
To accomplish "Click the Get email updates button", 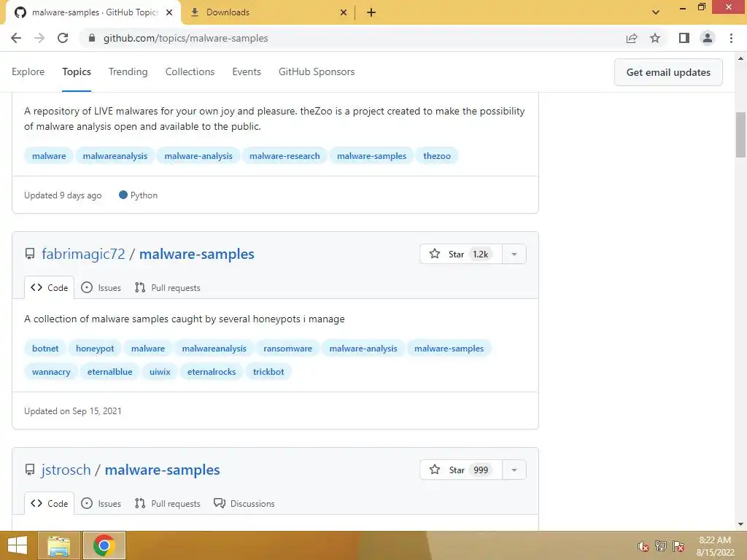I will click(x=668, y=72).
